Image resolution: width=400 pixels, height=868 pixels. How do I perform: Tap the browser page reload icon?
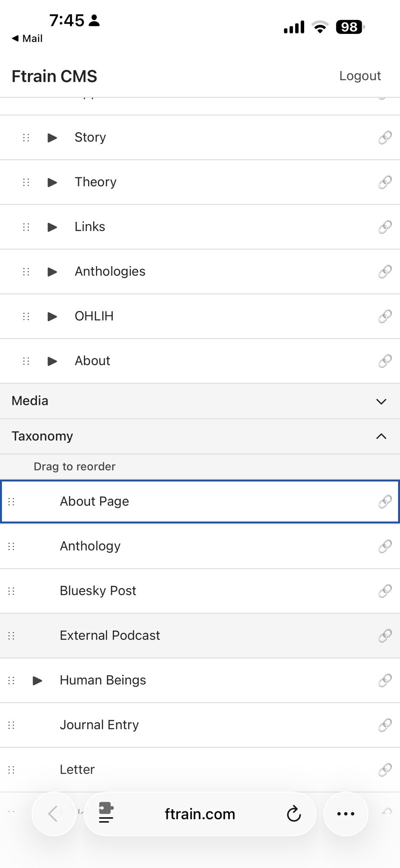point(294,814)
